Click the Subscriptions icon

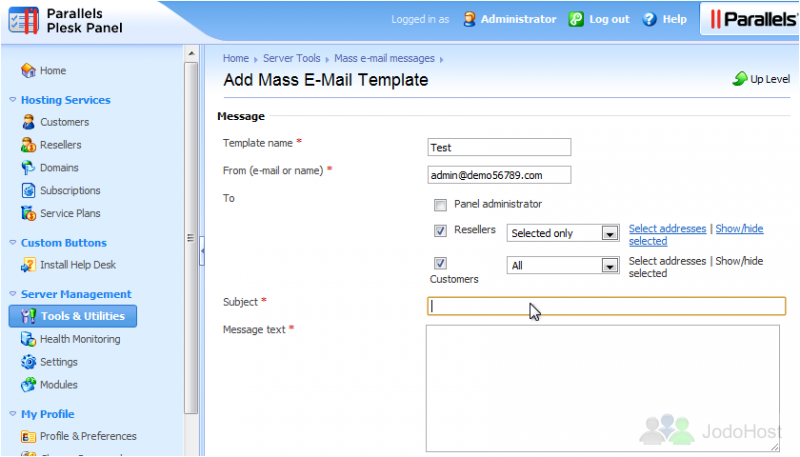coord(28,190)
